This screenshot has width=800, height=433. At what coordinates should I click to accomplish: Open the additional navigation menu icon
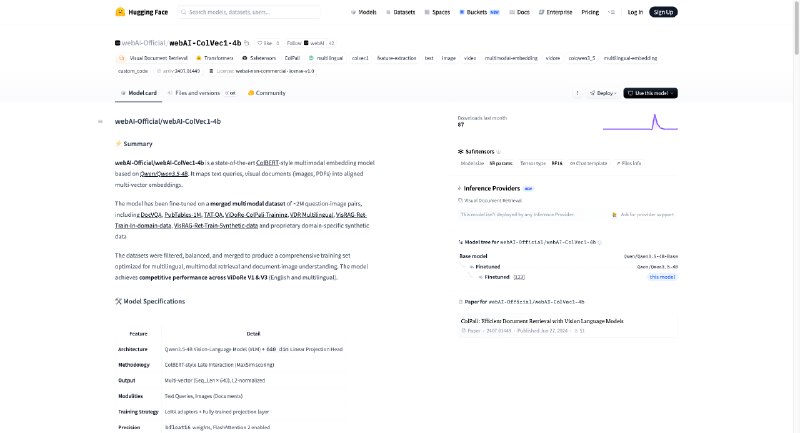[611, 12]
